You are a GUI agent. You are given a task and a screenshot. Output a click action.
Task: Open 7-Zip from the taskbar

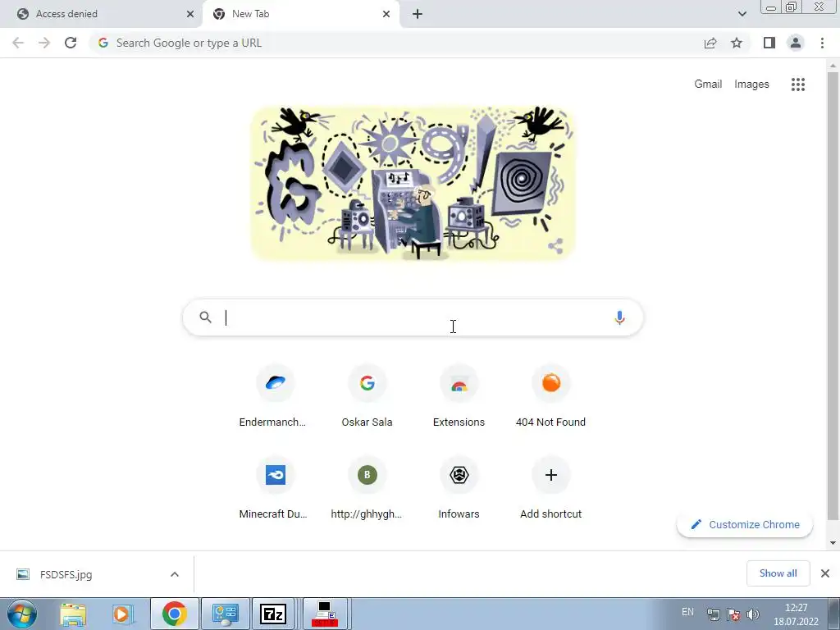(273, 614)
